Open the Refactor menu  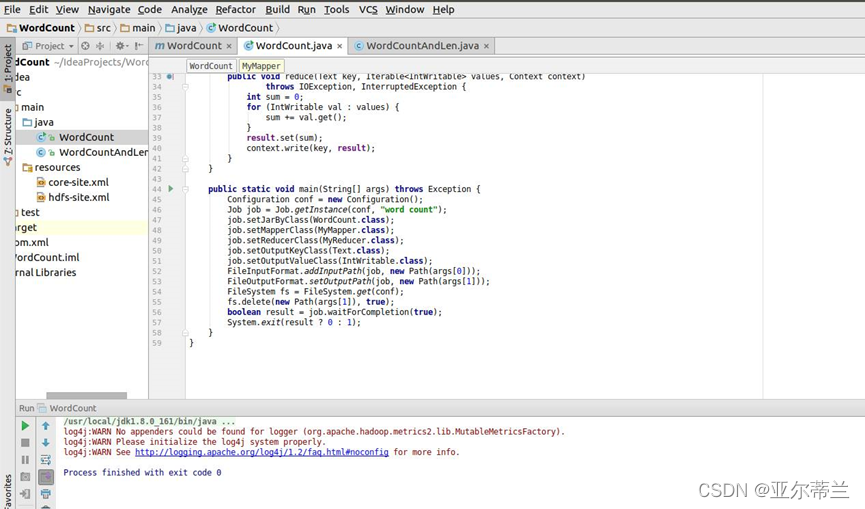(x=236, y=9)
